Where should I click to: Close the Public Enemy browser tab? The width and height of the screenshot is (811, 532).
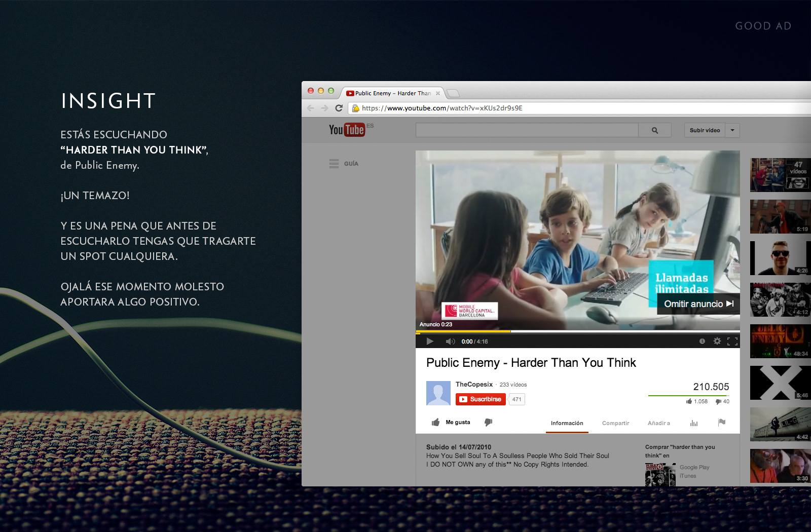coord(438,93)
